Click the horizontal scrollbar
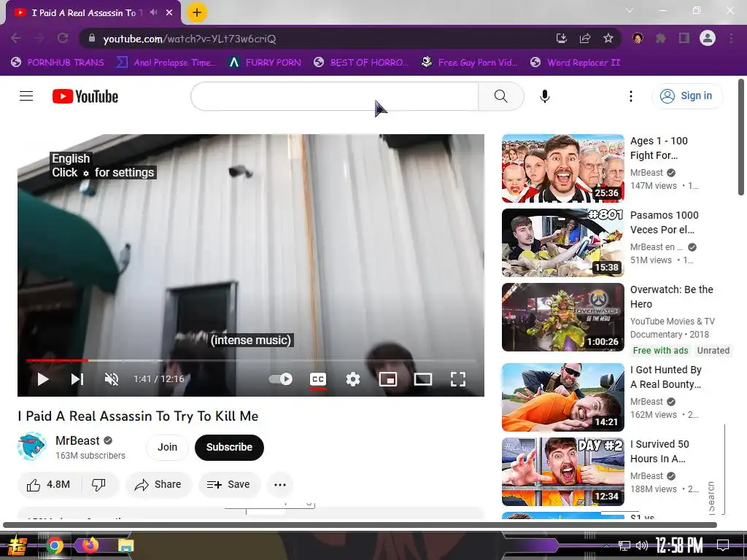 click(x=360, y=525)
